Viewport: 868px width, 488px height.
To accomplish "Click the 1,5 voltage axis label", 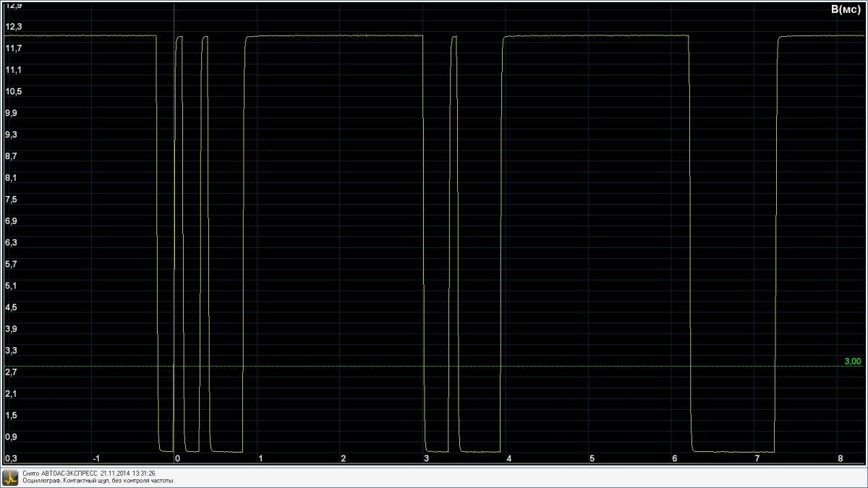I will pos(11,416).
